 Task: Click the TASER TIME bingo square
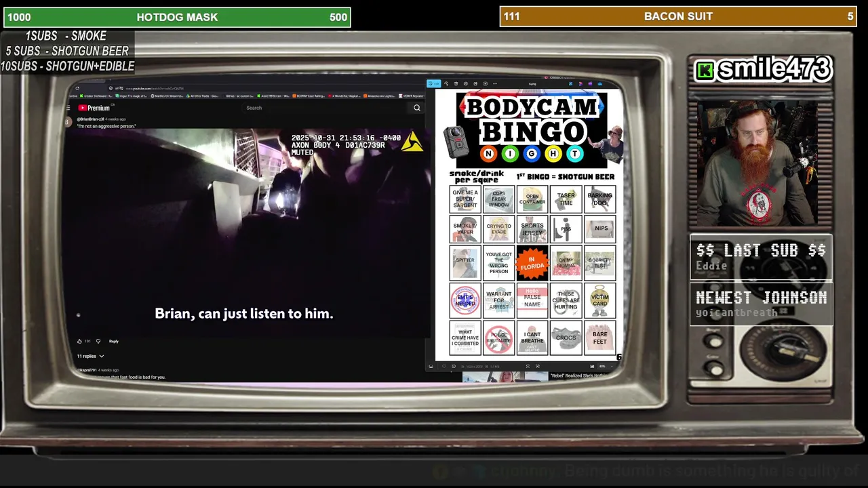(x=566, y=199)
